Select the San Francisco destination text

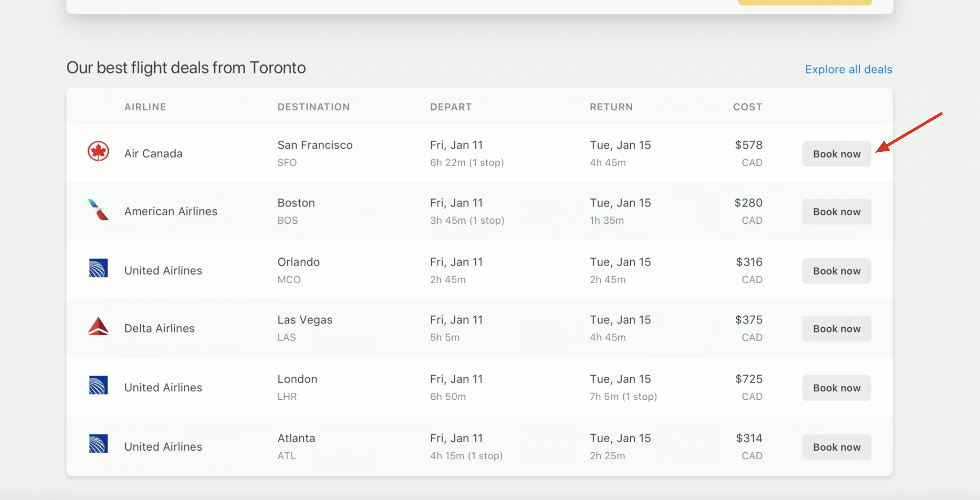tap(315, 145)
